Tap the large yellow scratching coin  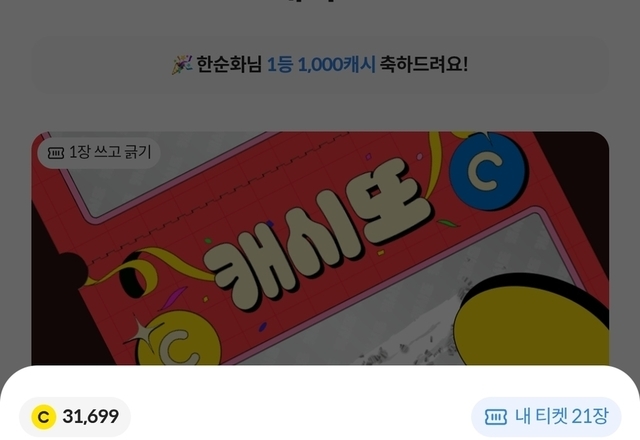[x=531, y=322]
